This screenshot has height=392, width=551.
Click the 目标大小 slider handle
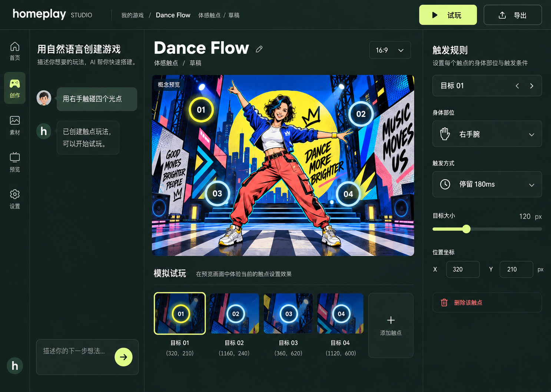coord(467,229)
